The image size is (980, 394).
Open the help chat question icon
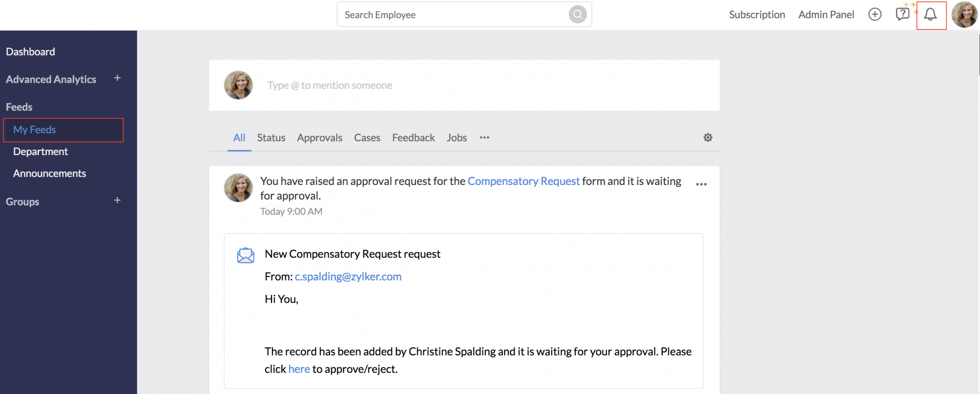coord(902,14)
